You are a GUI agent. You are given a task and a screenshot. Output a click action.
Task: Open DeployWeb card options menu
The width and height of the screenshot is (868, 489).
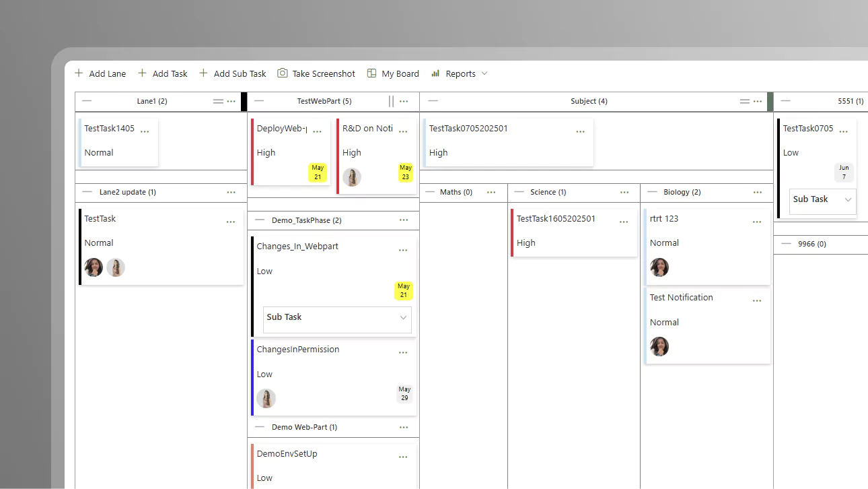(318, 131)
